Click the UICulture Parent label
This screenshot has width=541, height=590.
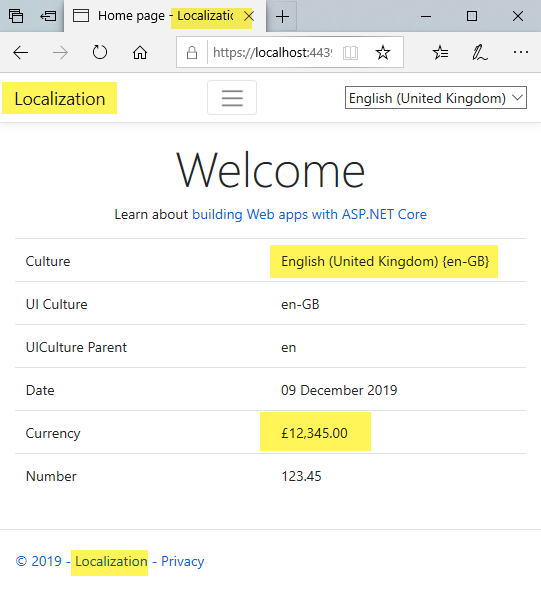coord(76,347)
